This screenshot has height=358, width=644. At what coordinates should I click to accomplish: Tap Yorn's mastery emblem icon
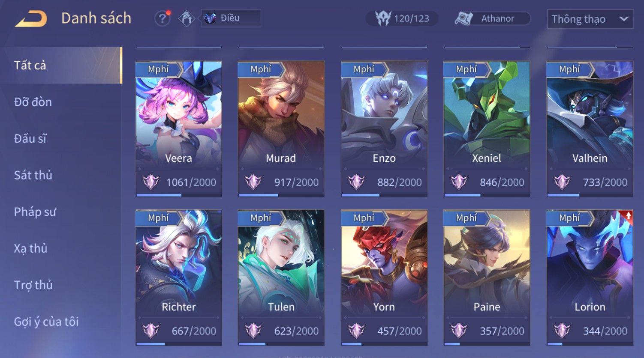pos(356,331)
